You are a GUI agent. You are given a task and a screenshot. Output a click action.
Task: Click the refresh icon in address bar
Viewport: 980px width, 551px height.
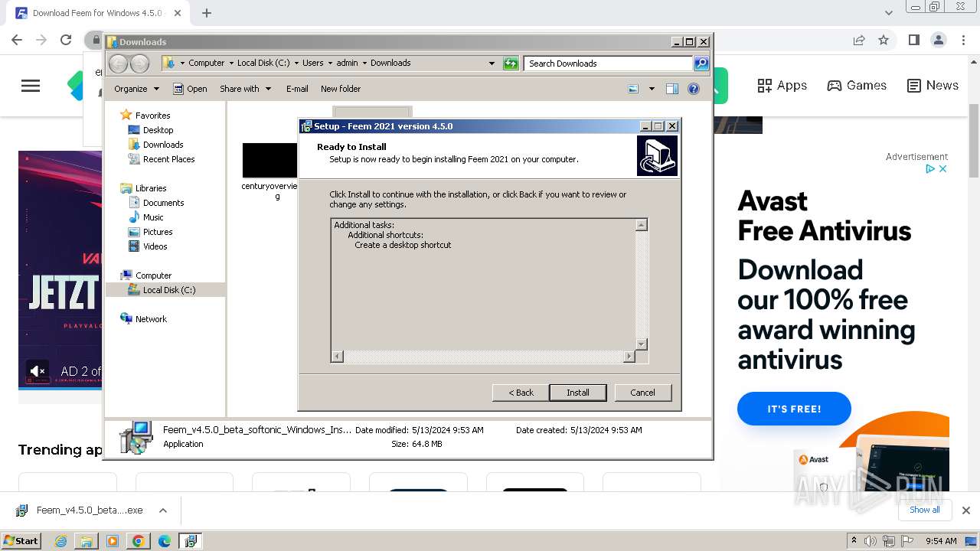511,64
